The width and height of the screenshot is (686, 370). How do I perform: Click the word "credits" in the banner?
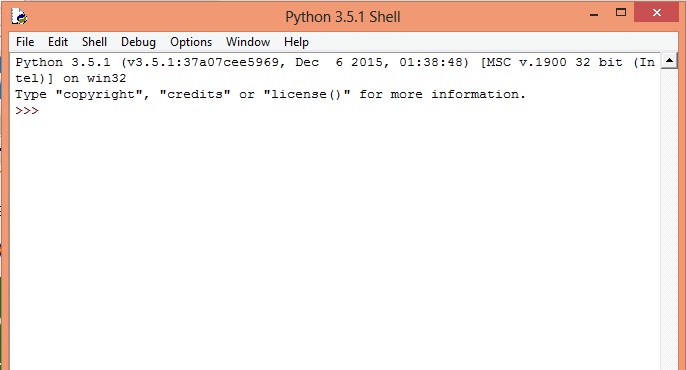coord(195,94)
